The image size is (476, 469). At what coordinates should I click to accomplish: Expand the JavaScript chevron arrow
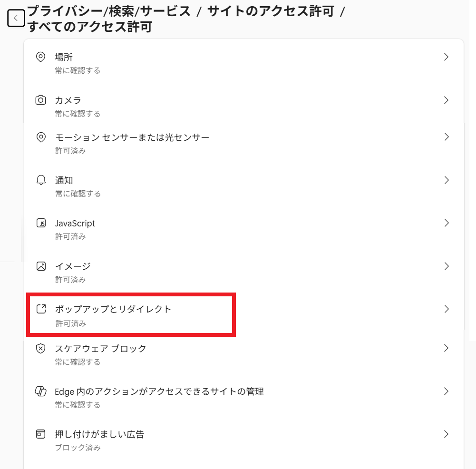pos(446,223)
